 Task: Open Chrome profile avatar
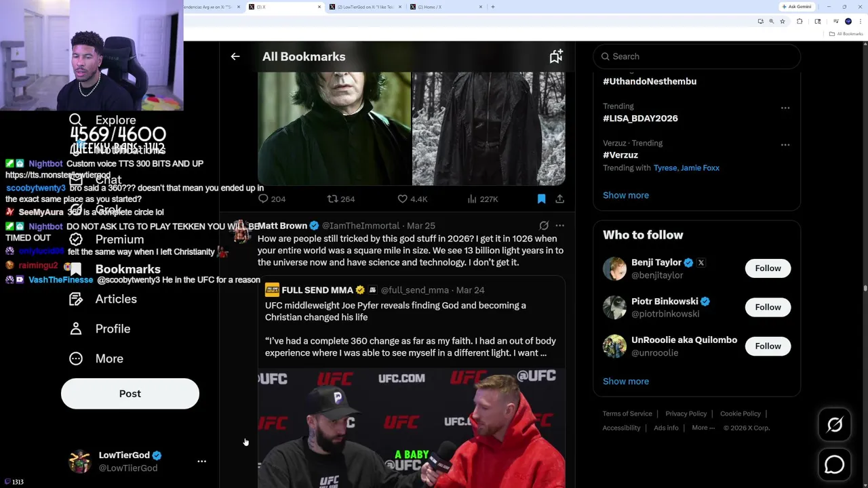click(848, 22)
